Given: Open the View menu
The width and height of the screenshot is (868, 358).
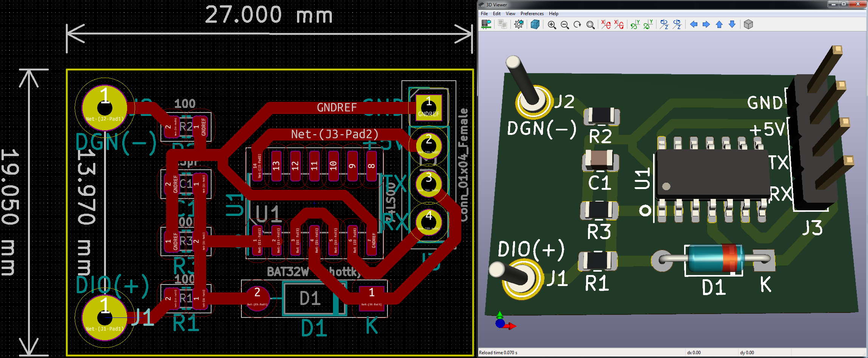Looking at the screenshot, I should point(510,14).
